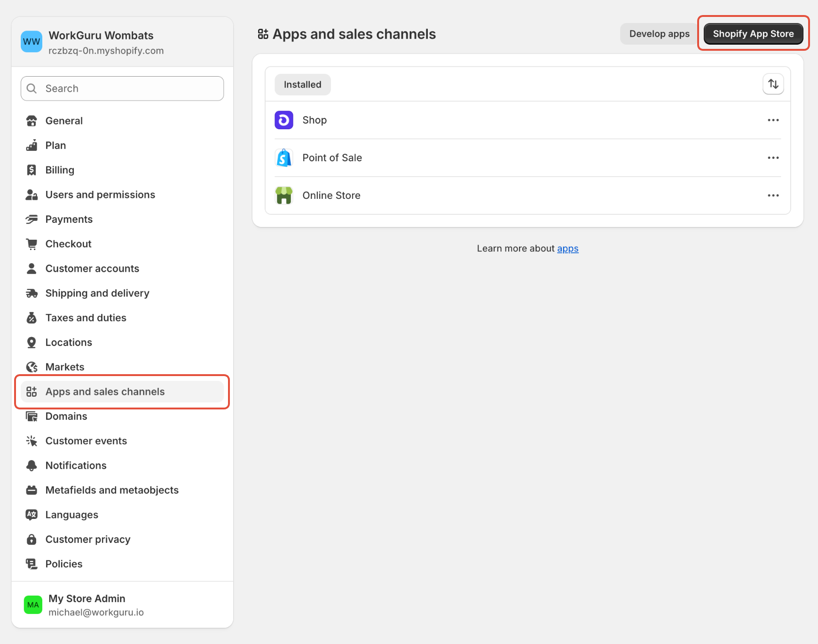Click the Markets globe icon
Screen dimensions: 818x644
(31, 367)
